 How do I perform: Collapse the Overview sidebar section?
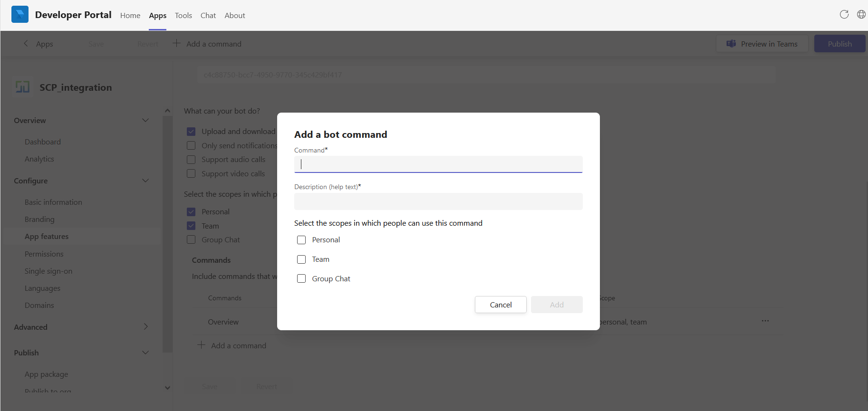click(x=145, y=120)
